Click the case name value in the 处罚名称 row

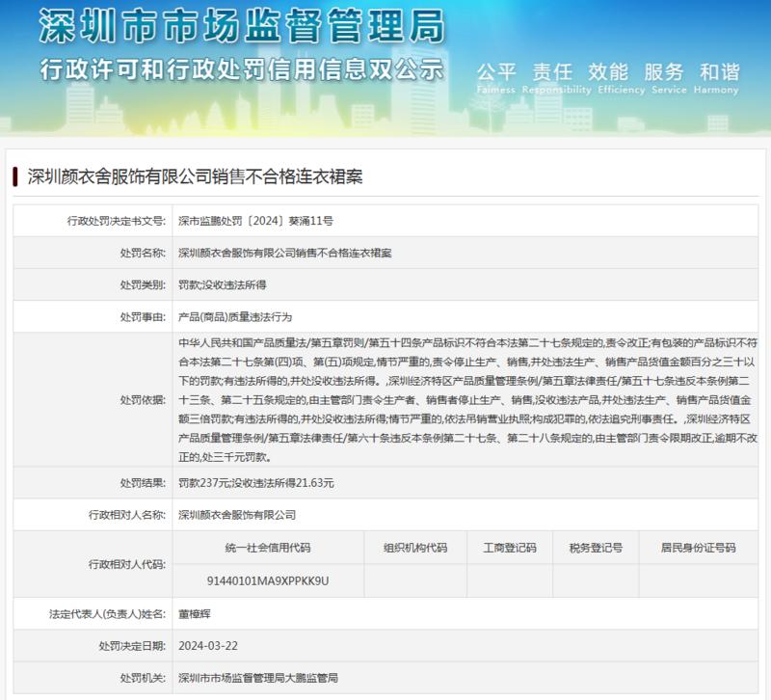[285, 253]
